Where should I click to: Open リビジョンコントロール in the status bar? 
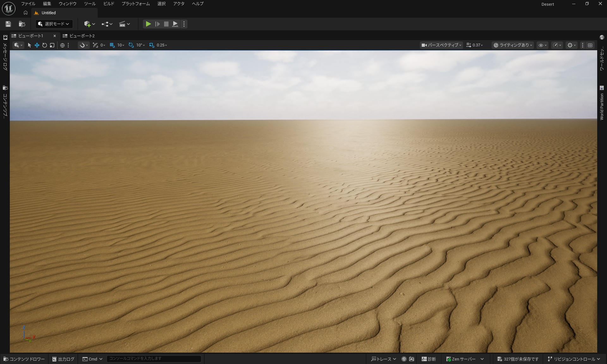point(574,359)
